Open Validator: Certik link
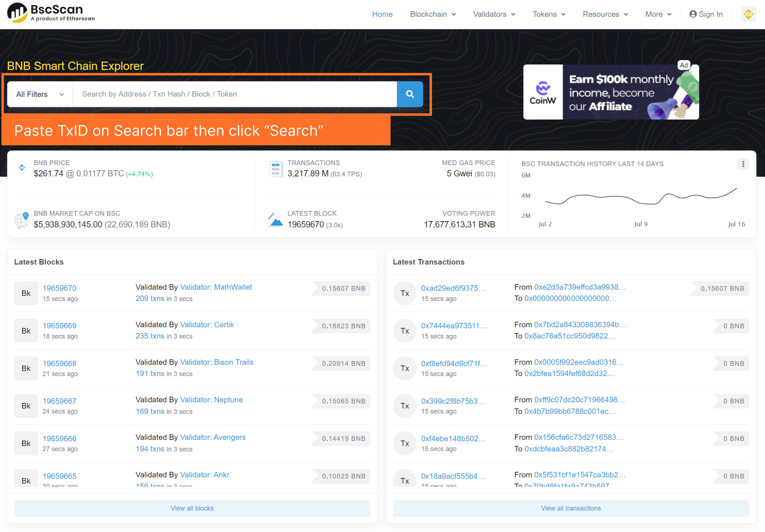 pos(207,324)
